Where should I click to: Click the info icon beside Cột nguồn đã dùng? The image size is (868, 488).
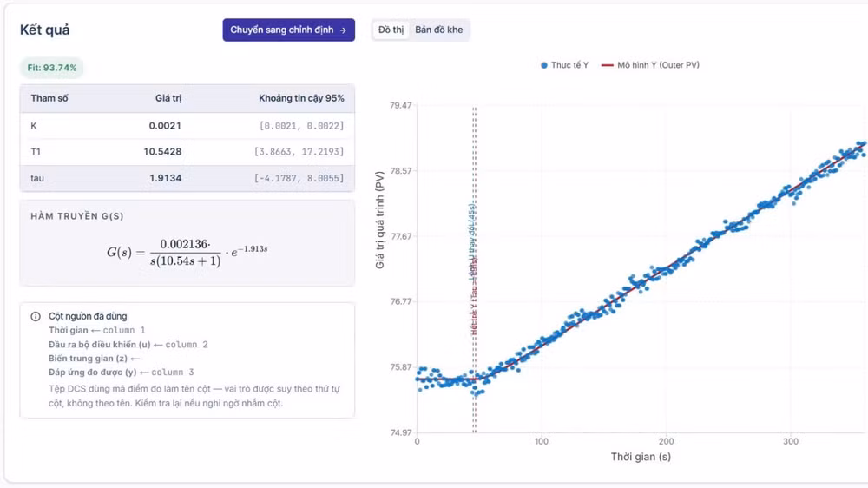[x=36, y=316]
